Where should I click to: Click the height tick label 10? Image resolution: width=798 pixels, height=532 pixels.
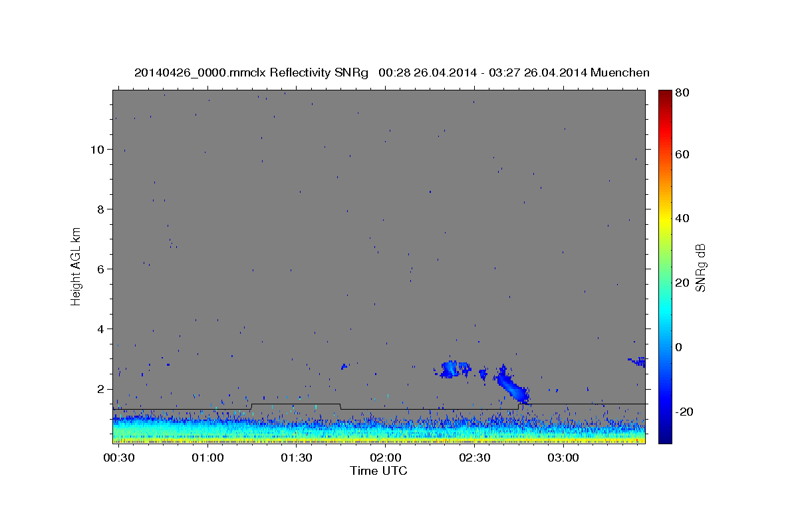pyautogui.click(x=98, y=150)
